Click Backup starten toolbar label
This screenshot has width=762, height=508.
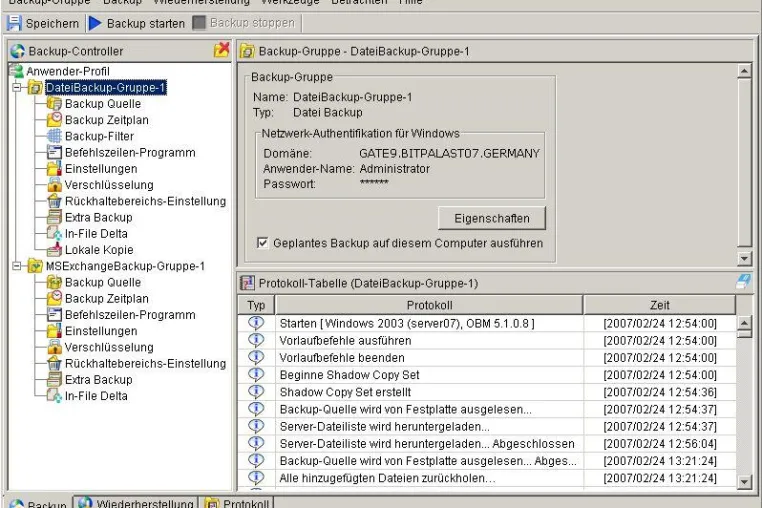point(146,23)
